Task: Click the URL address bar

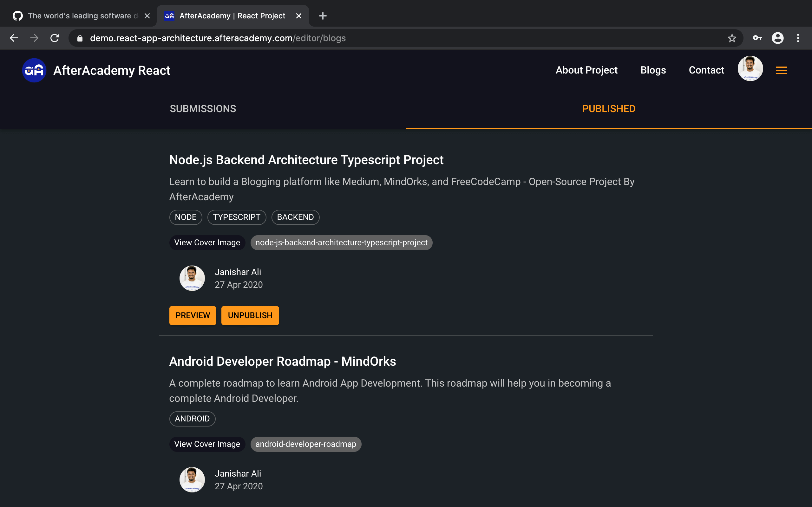Action: pos(369,38)
